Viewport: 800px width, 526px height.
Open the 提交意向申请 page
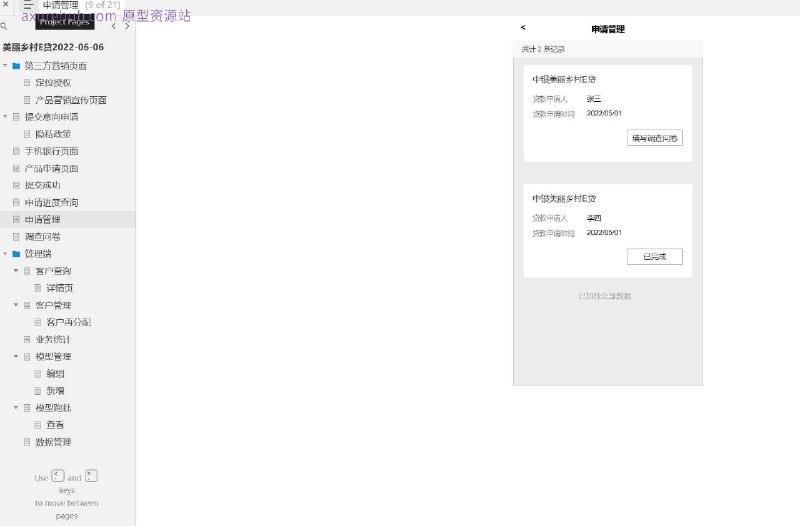(x=52, y=117)
